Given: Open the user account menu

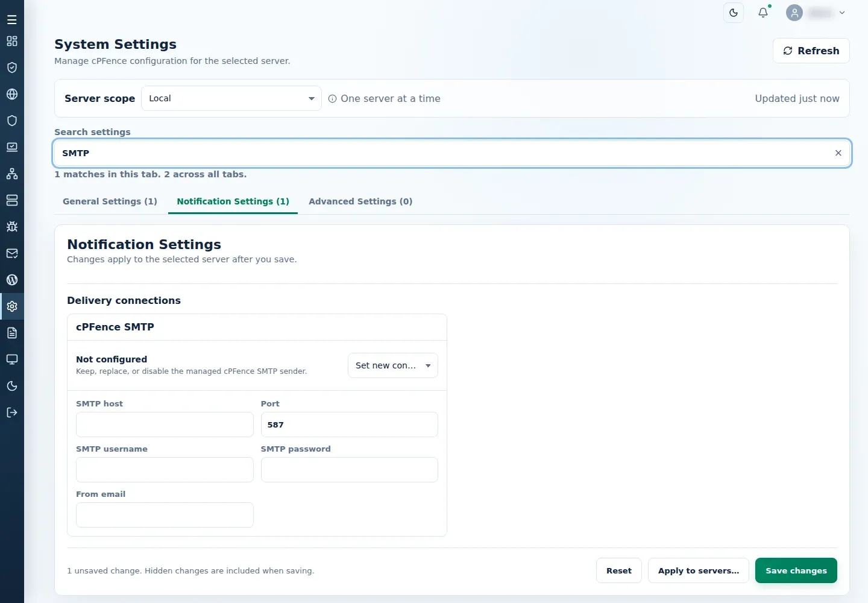Looking at the screenshot, I should point(816,13).
